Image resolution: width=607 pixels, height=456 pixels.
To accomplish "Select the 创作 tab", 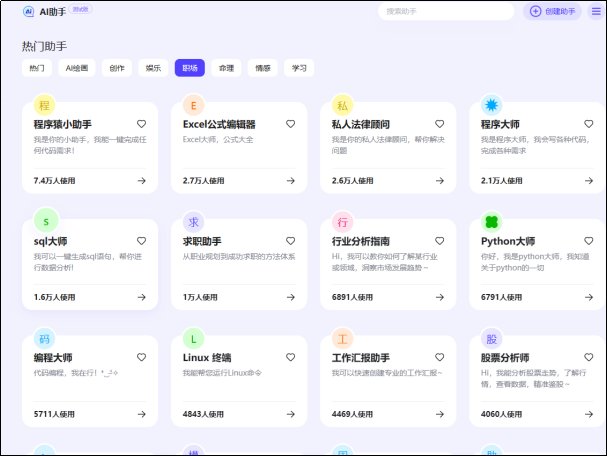I will click(x=117, y=68).
